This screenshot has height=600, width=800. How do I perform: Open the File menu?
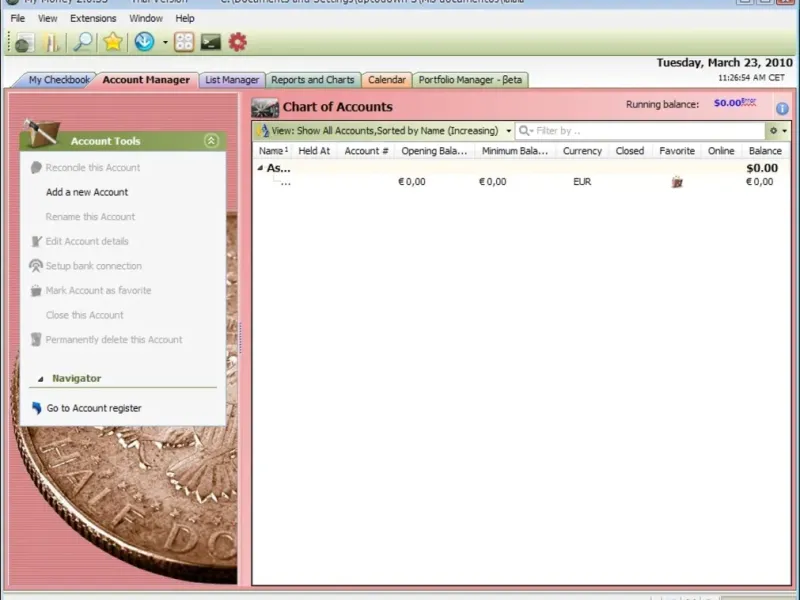tap(17, 18)
